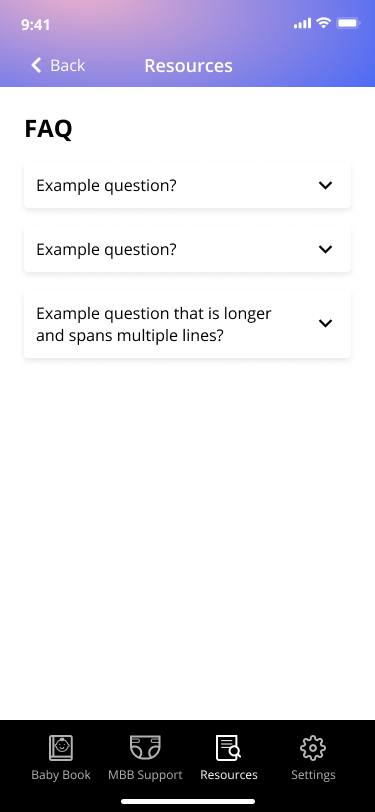Go back using the Back text

point(67,66)
